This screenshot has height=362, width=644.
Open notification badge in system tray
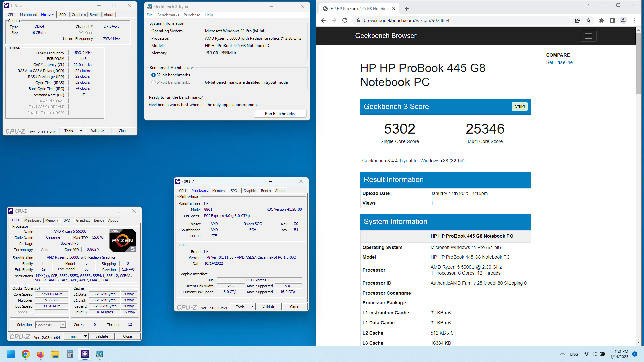[x=635, y=354]
